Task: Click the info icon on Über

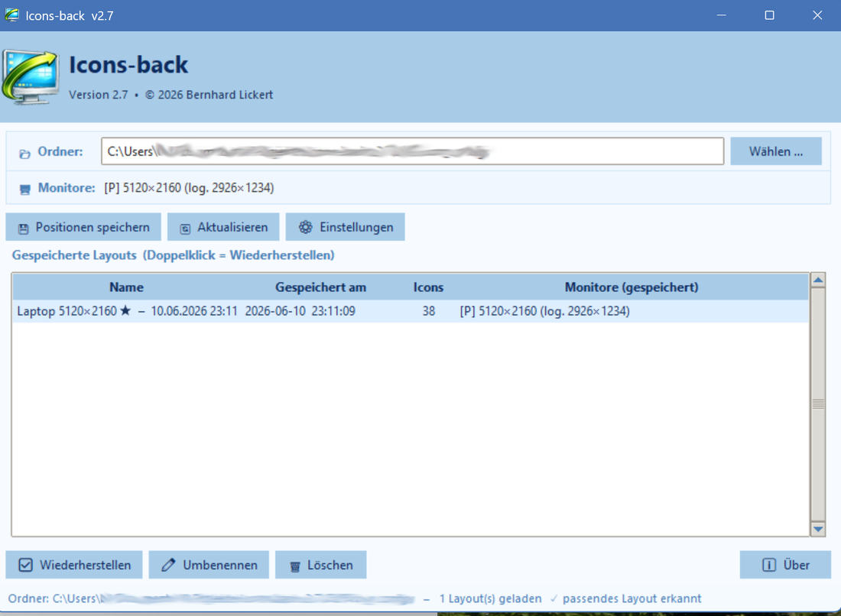Action: [x=768, y=565]
